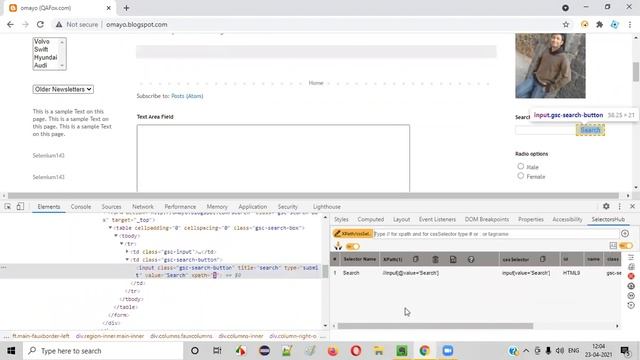The width and height of the screenshot is (640, 360).
Task: Toggle the device toolbar icon in DevTools
Action: 20,207
